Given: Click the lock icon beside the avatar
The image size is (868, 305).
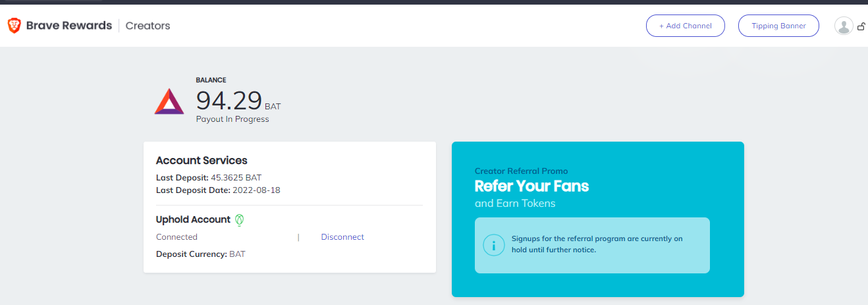Looking at the screenshot, I should tap(861, 27).
